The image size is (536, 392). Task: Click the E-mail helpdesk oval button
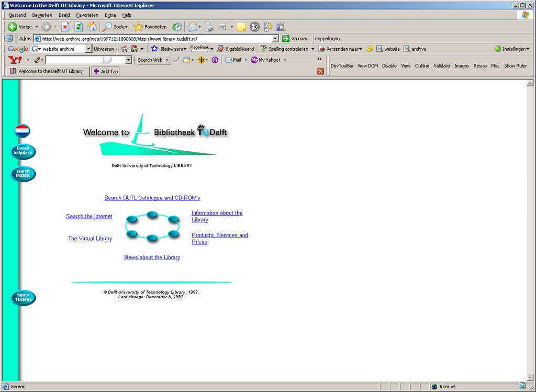(23, 151)
